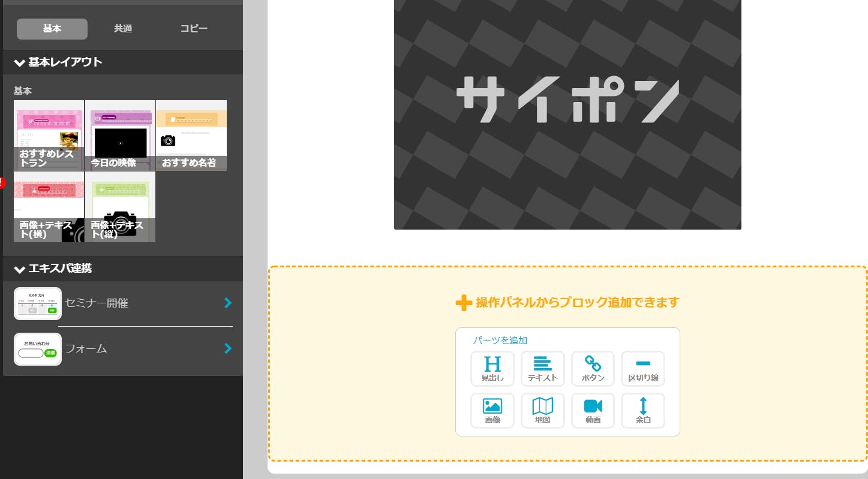Image resolution: width=868 pixels, height=479 pixels.
Task: Click the 基本 subheading above layout thumbnails
Action: point(23,91)
